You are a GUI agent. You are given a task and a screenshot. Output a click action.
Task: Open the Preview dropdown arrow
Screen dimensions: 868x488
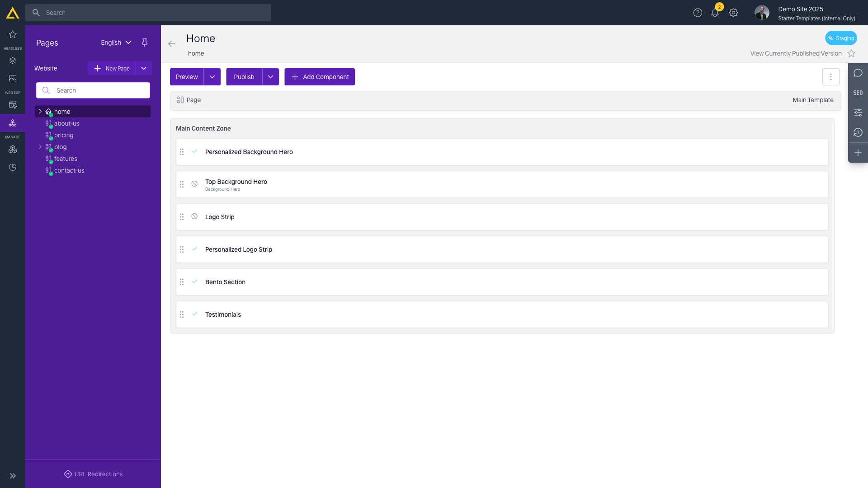[212, 77]
